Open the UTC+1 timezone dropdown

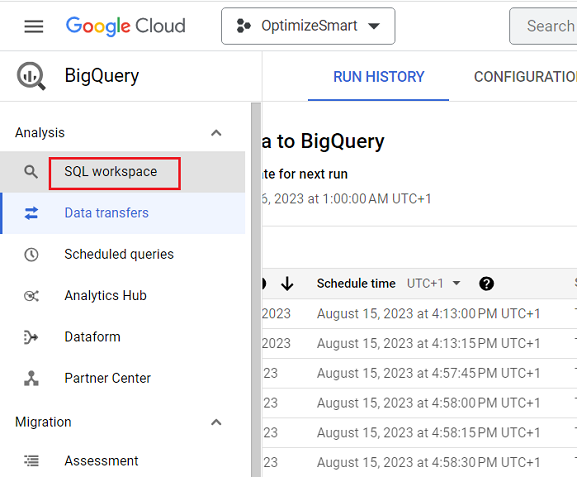coord(434,283)
